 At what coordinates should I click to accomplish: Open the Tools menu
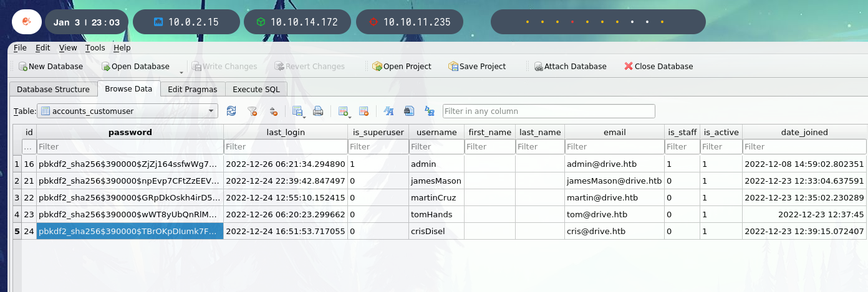click(95, 48)
